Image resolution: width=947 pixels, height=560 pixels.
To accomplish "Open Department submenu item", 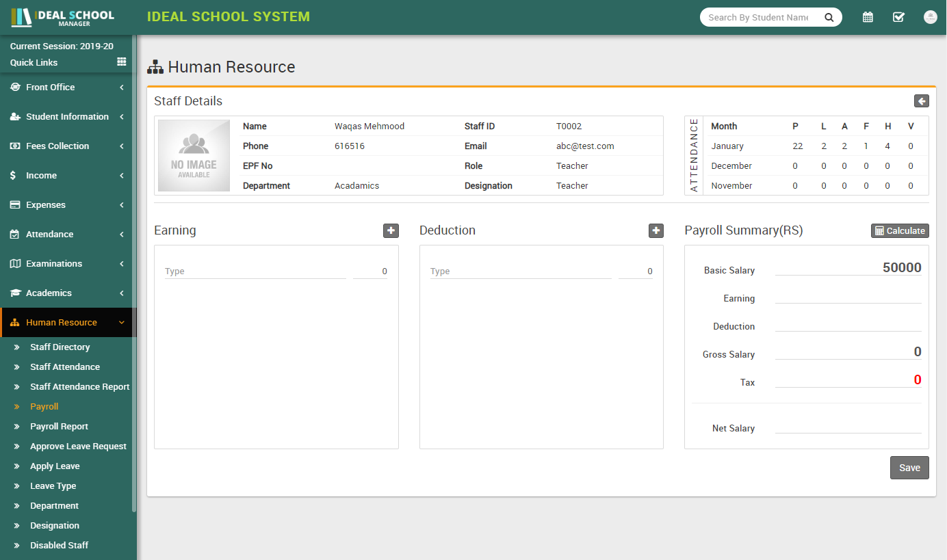I will click(x=54, y=506).
